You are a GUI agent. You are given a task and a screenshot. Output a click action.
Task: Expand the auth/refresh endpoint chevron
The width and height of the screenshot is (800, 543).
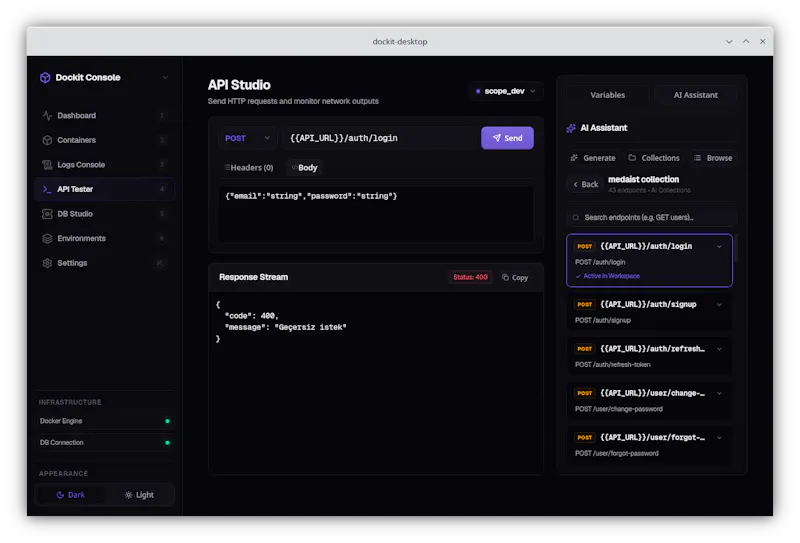pos(719,349)
